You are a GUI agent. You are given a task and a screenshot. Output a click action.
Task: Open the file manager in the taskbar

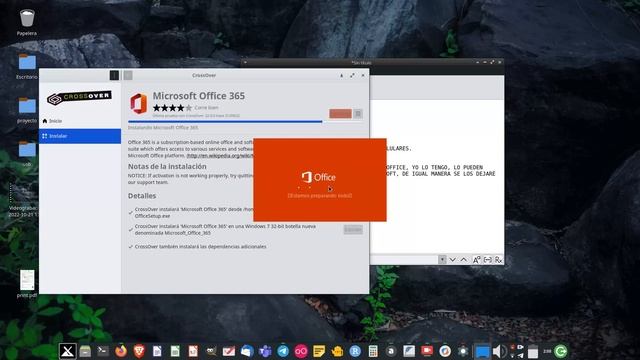(85, 351)
